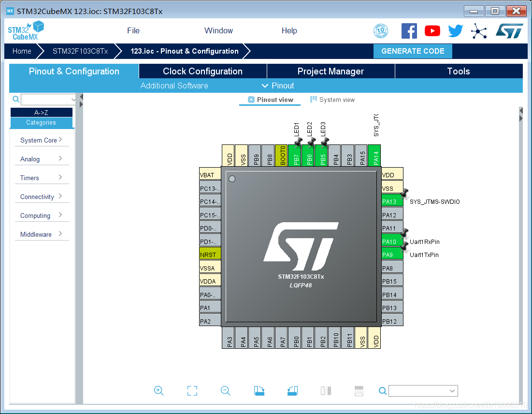
Task: Click the pushpin on PB7 LED1 pin
Action: 298,142
